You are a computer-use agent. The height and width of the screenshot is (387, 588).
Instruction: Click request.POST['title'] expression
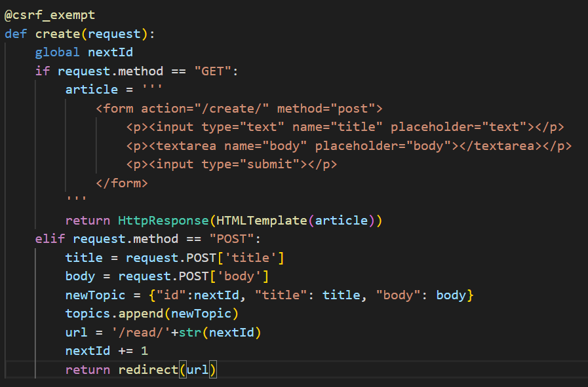pyautogui.click(x=205, y=258)
